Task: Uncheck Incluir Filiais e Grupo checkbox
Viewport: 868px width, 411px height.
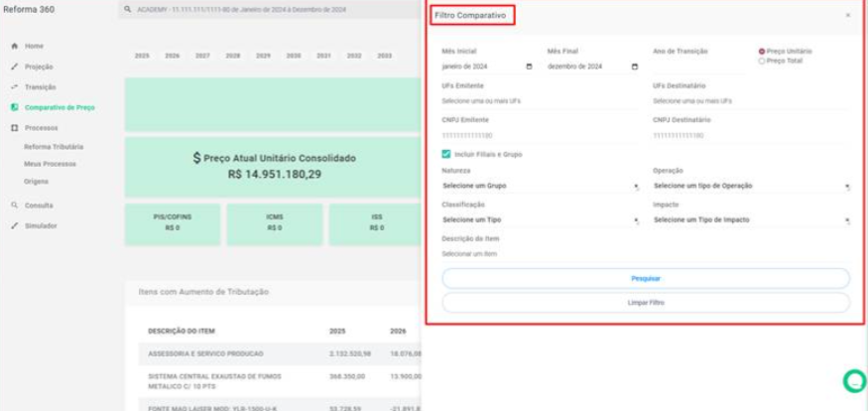Action: tap(446, 155)
